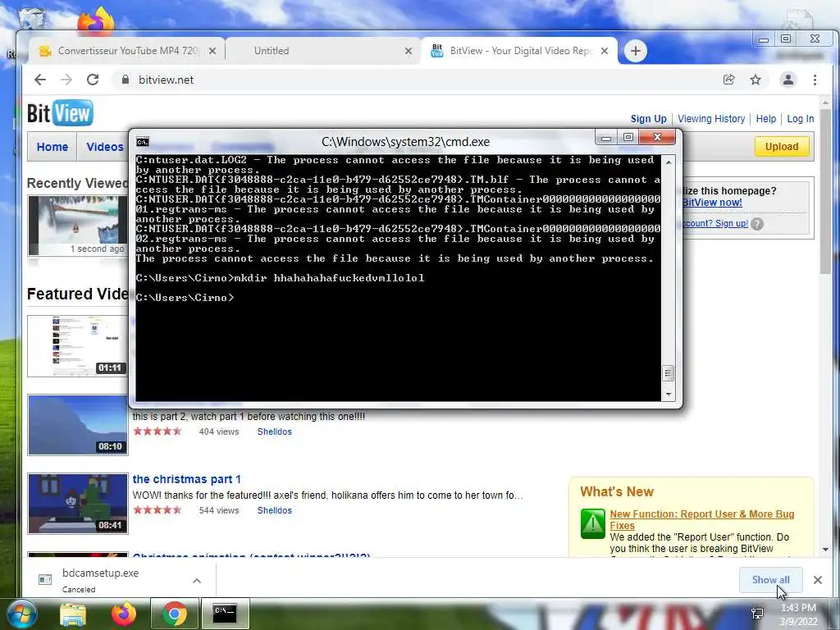Screen dimensions: 840x630
Task: Open the recently viewed video thumbnail
Action: (78, 225)
